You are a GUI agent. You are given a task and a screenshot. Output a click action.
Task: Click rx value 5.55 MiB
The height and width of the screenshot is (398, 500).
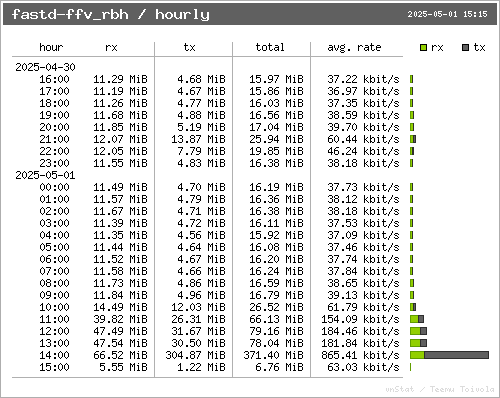click(x=123, y=367)
